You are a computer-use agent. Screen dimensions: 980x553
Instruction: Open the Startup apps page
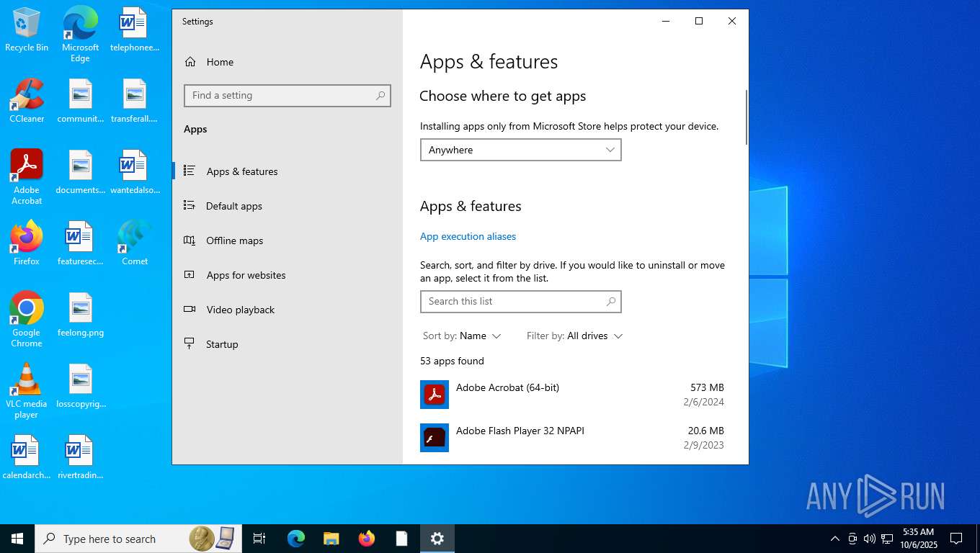(x=287, y=344)
